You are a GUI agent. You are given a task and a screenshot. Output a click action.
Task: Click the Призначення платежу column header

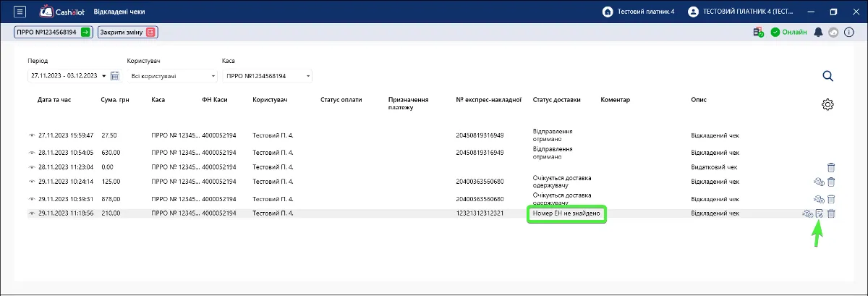click(x=409, y=103)
